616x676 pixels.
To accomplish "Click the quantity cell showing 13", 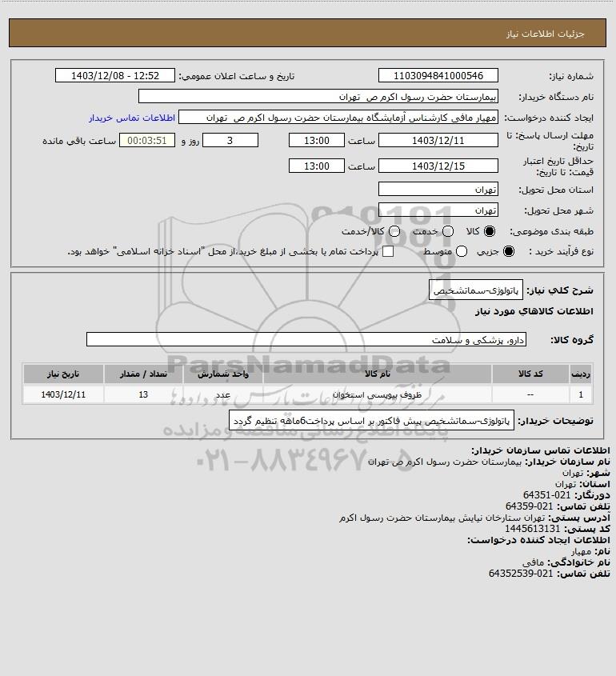I will coord(143,394).
